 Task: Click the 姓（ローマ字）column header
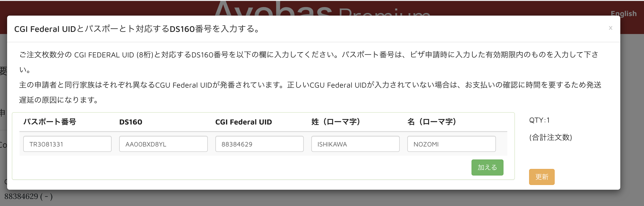tap(336, 122)
